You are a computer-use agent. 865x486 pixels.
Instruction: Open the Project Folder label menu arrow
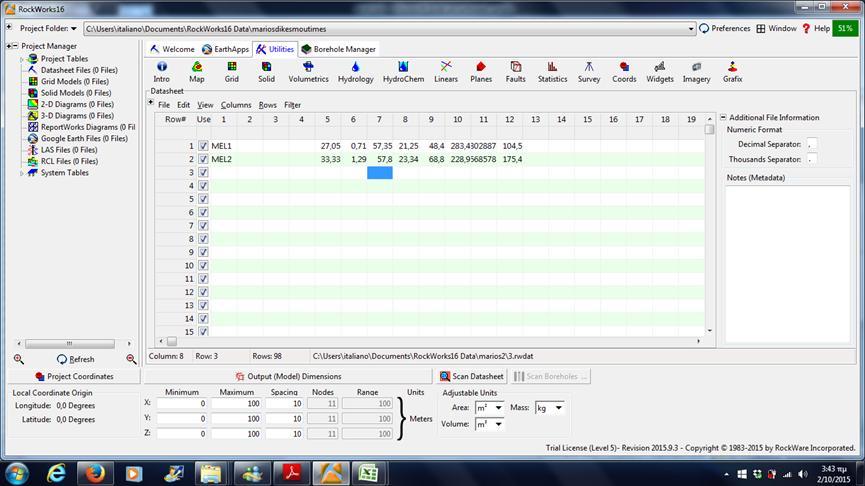click(x=73, y=29)
